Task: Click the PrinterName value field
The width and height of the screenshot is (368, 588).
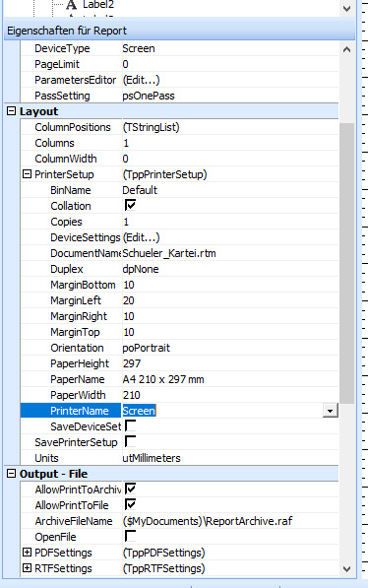Action: [x=221, y=411]
